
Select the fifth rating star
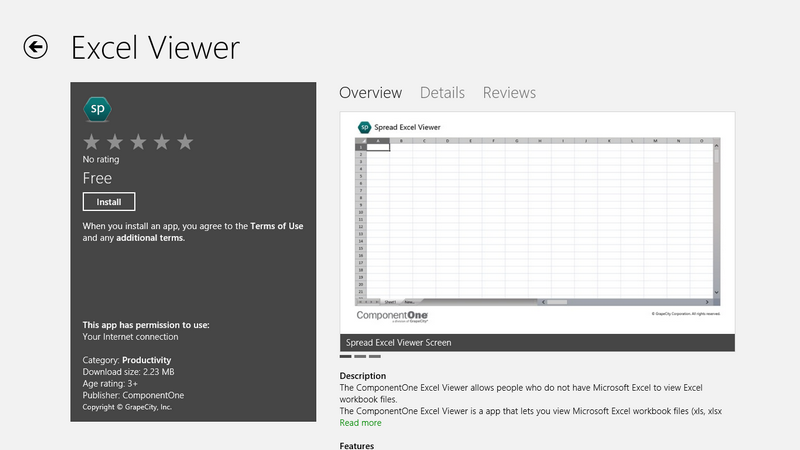(184, 142)
